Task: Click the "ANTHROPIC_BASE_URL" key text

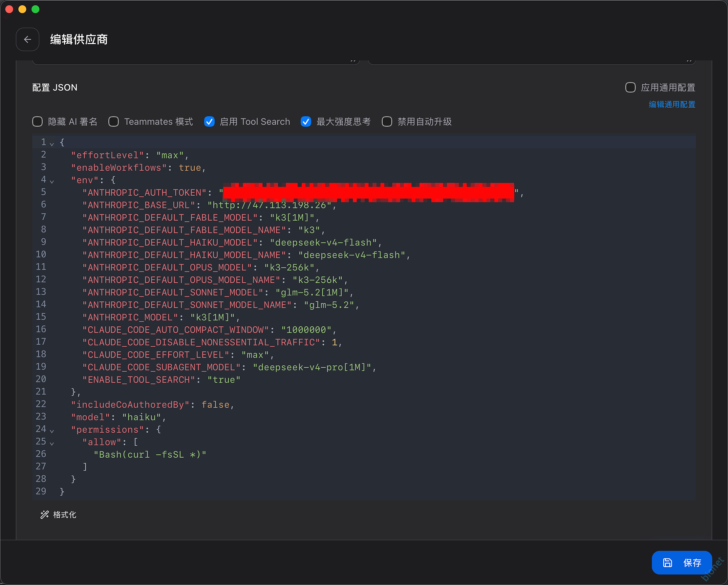Action: tap(139, 206)
